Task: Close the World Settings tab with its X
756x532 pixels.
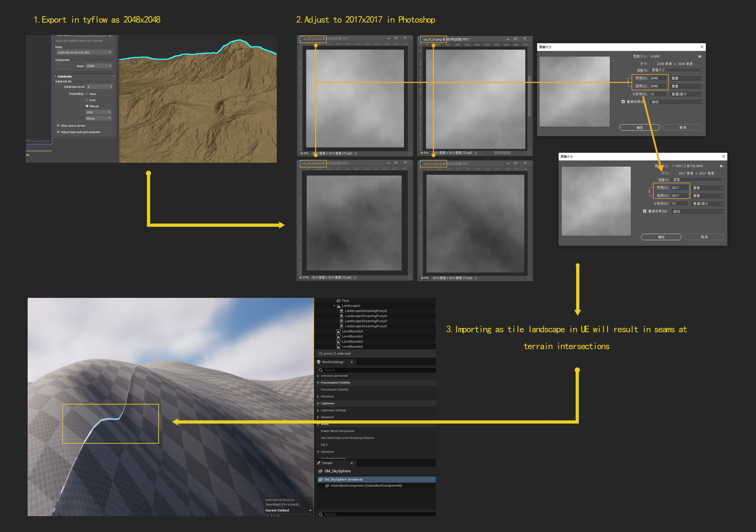Action: pos(352,362)
